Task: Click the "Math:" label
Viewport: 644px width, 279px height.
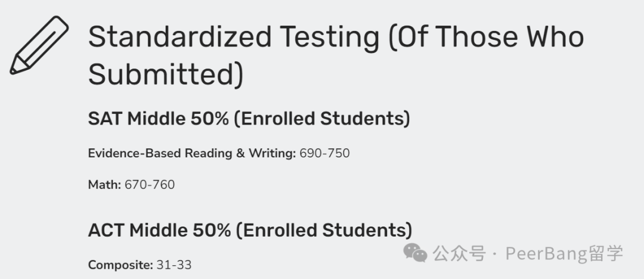Action: pos(105,185)
